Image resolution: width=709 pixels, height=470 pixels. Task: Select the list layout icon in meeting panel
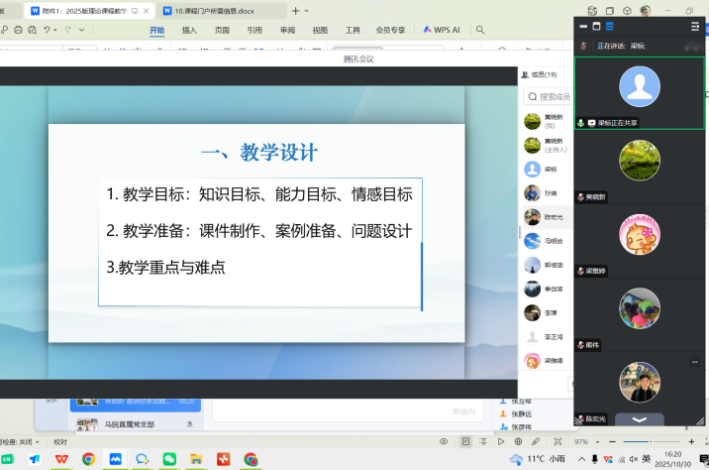pos(610,26)
